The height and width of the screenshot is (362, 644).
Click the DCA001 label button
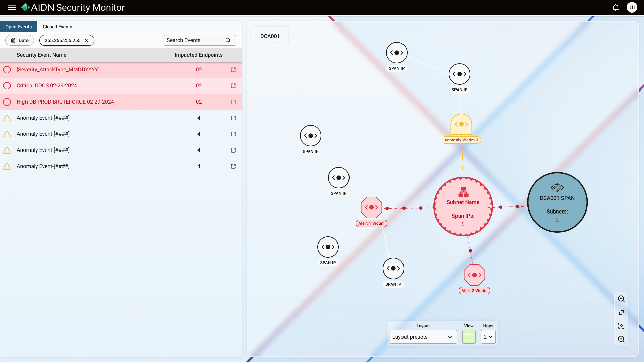click(270, 36)
